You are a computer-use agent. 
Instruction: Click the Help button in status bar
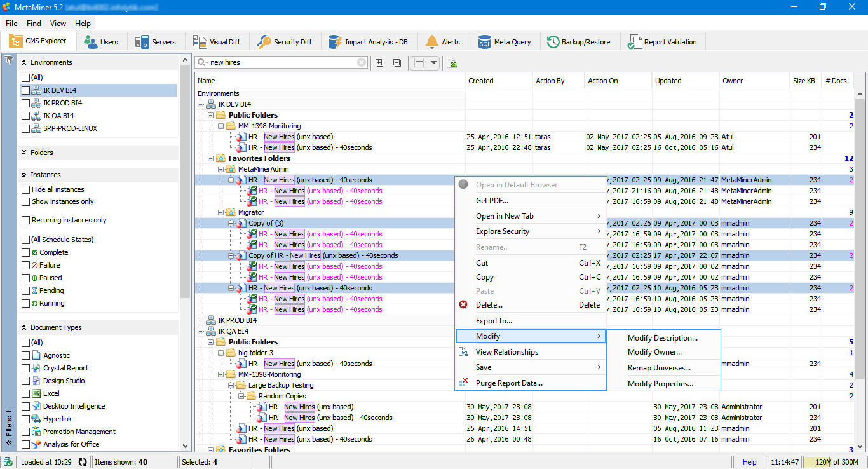click(750, 462)
